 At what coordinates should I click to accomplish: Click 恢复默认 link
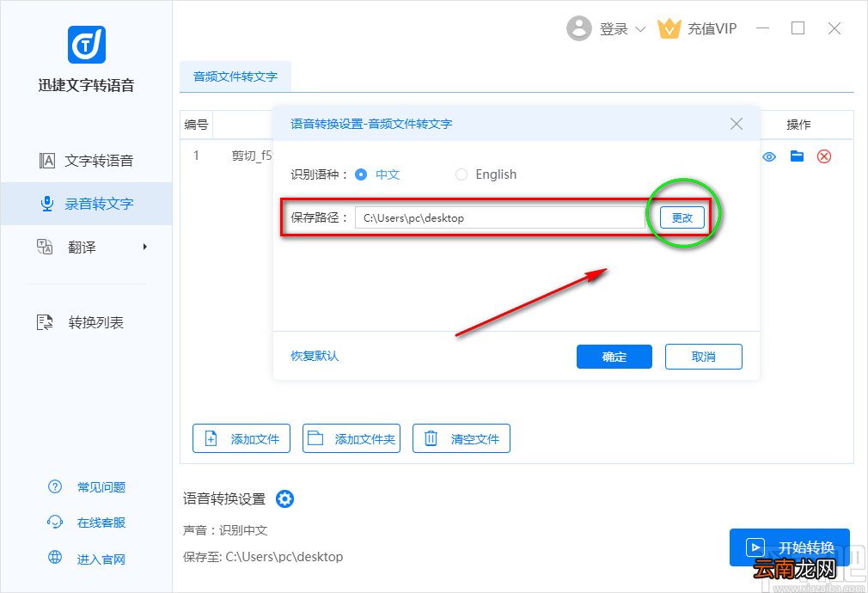pos(315,356)
